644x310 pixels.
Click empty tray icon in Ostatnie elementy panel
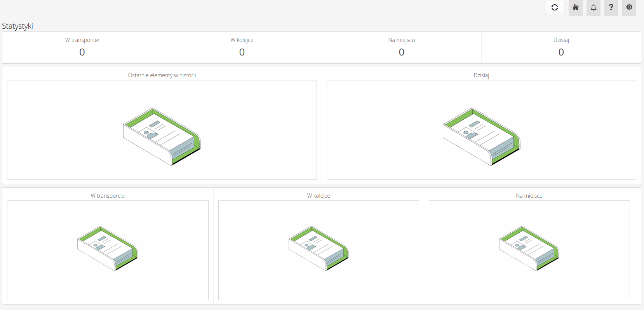(162, 136)
